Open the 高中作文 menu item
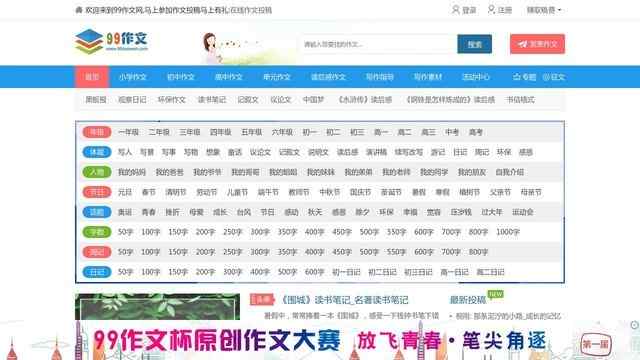This screenshot has height=360, width=640. (x=229, y=77)
